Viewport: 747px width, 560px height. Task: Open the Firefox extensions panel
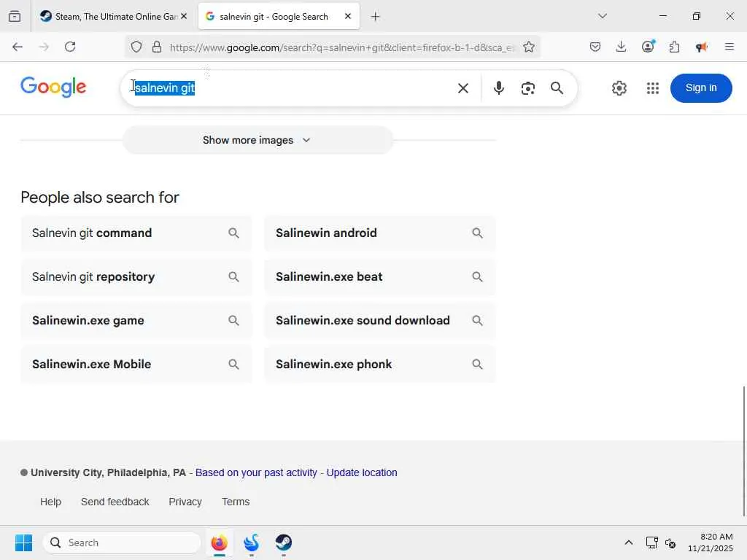[674, 47]
